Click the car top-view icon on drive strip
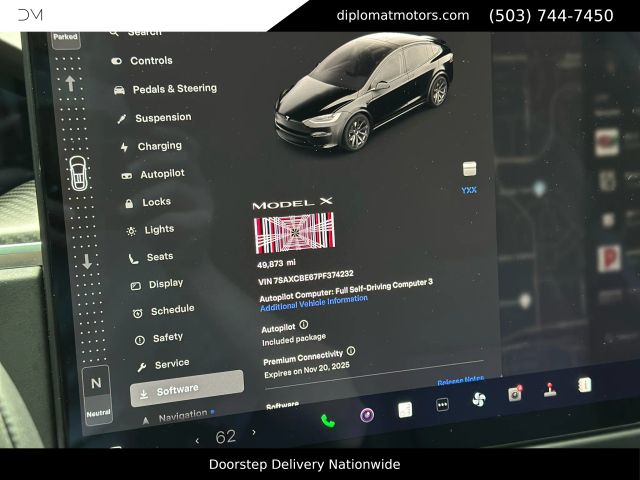 click(x=78, y=173)
